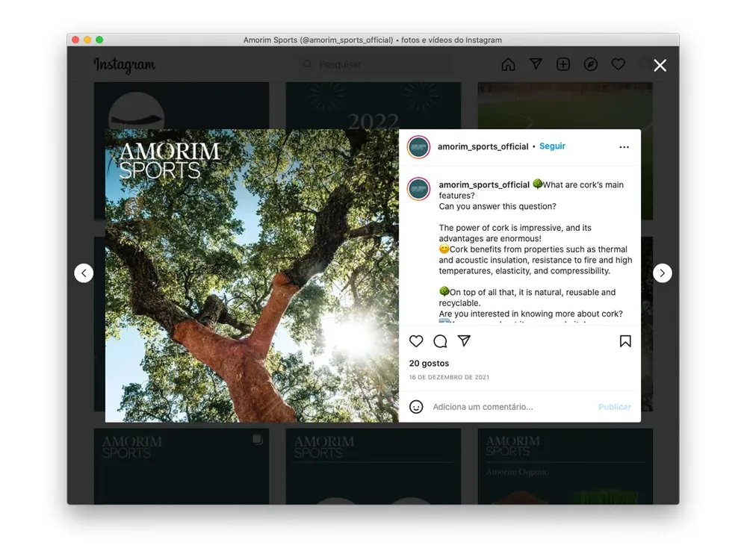Click 'Can you answer this question?' caption text
The width and height of the screenshot is (747, 560).
click(x=498, y=206)
